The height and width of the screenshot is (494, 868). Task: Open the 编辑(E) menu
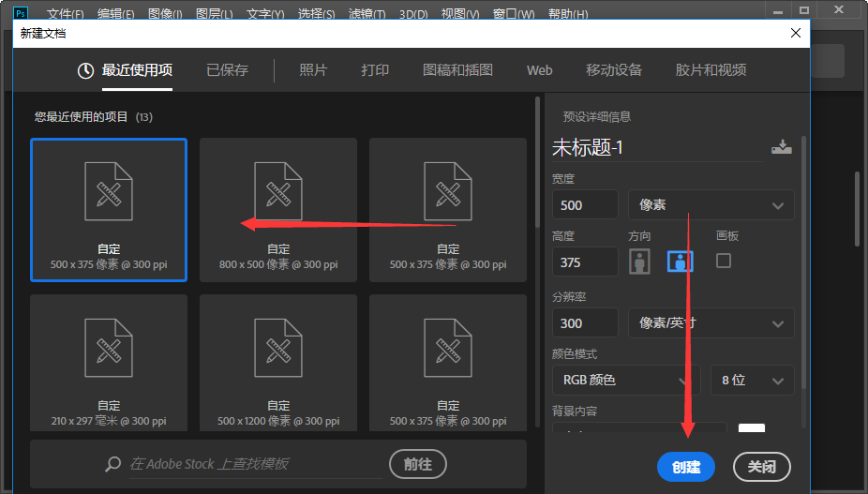click(x=115, y=14)
